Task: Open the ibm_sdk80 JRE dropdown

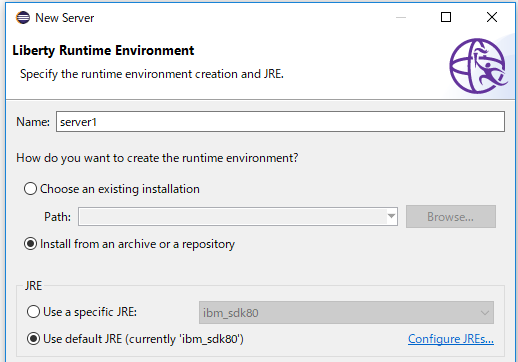Action: click(x=346, y=313)
